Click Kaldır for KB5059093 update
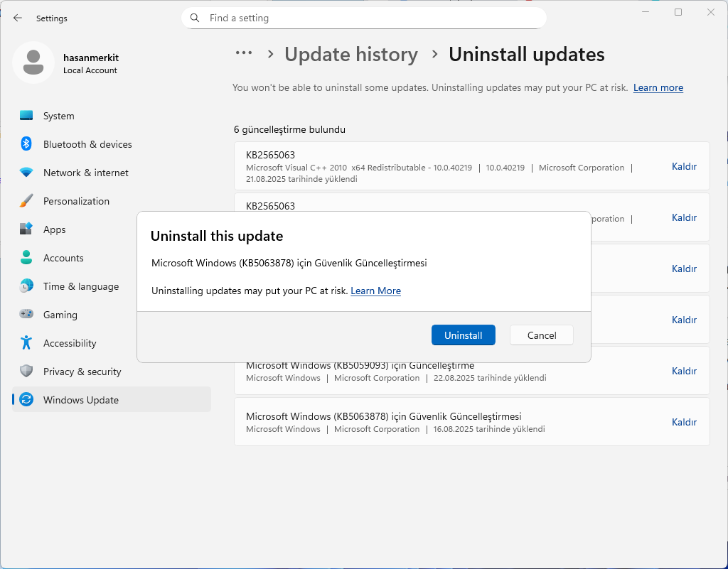This screenshot has height=569, width=728. tap(684, 371)
